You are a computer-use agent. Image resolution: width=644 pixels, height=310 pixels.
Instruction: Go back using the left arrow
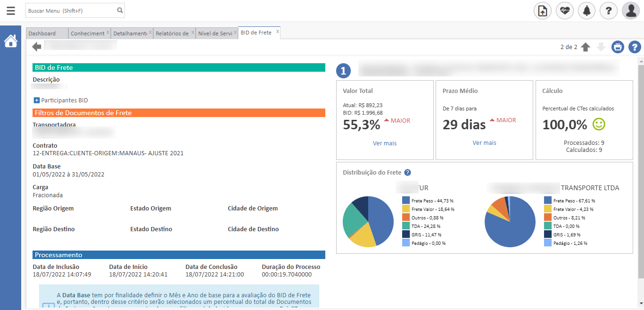[x=37, y=47]
